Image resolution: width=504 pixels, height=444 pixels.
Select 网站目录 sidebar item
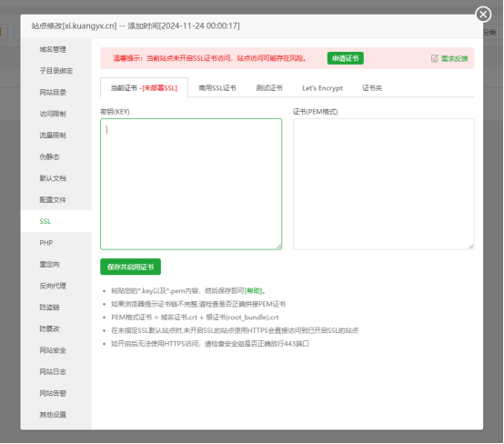[55, 92]
